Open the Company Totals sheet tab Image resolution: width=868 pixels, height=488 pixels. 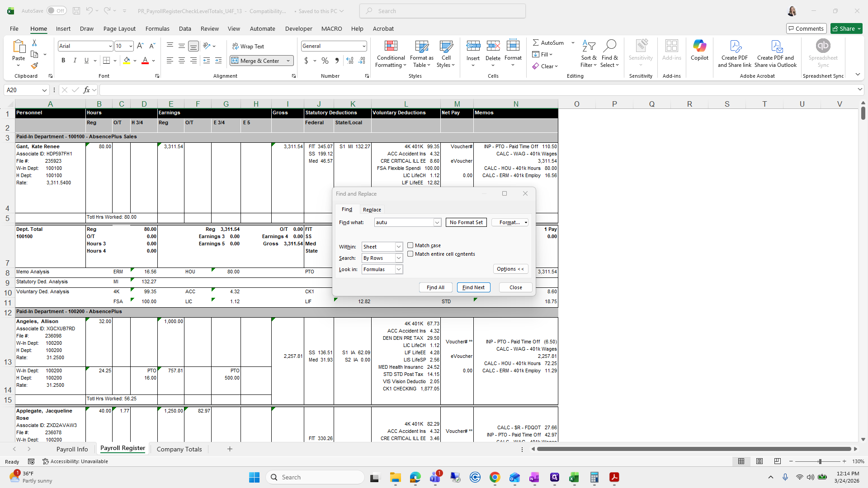click(x=179, y=449)
